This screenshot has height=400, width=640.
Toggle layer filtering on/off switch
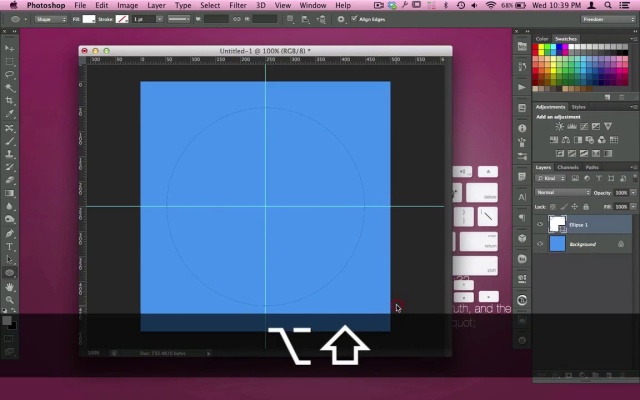tap(635, 178)
